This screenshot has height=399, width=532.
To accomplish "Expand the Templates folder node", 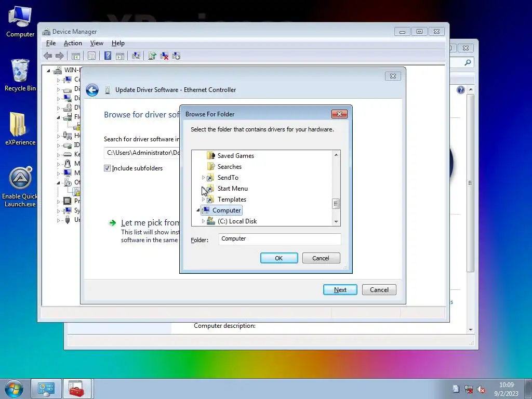I will 203,199.
